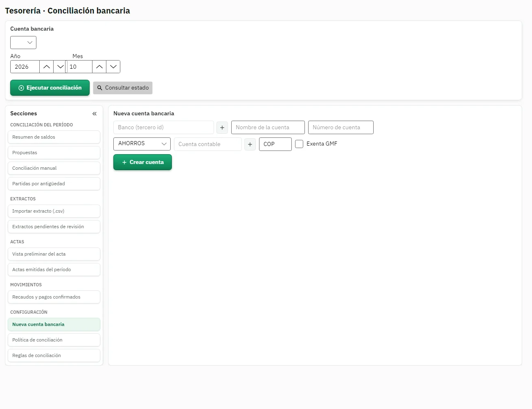
Task: Click the plus button beside Cuenta contable
Action: point(250,144)
